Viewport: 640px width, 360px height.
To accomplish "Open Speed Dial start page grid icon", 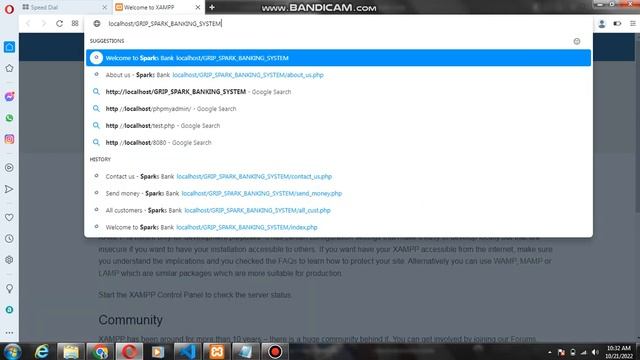I will [x=75, y=24].
